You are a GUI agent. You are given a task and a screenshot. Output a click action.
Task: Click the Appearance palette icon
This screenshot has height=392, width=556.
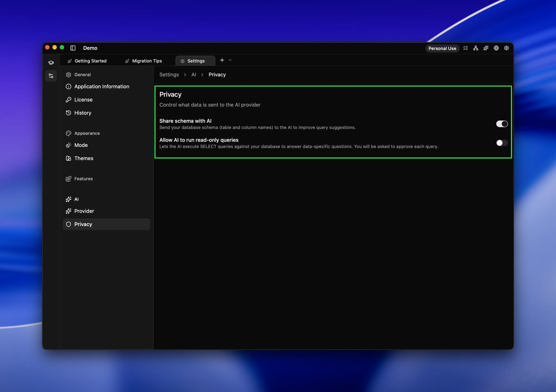point(69,133)
